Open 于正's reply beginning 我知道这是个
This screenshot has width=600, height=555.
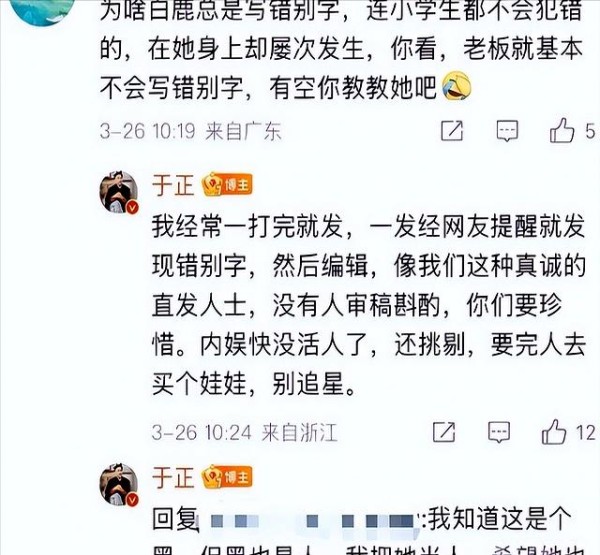pos(367,532)
